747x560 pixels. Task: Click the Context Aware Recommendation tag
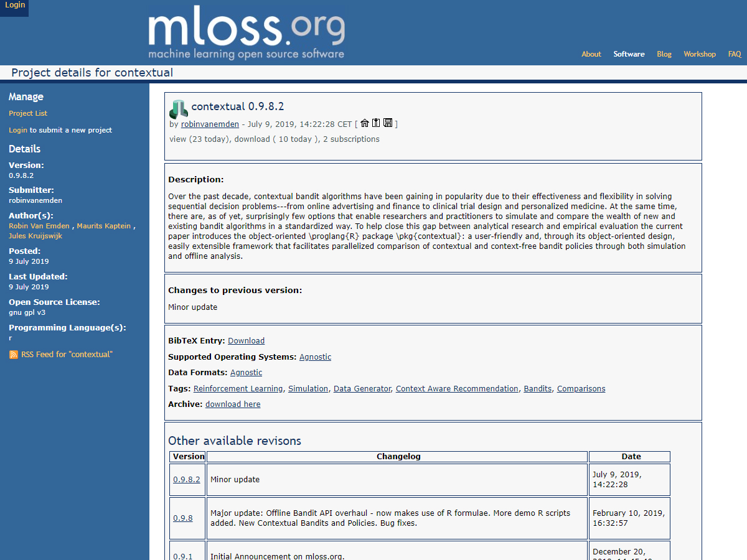pos(456,389)
